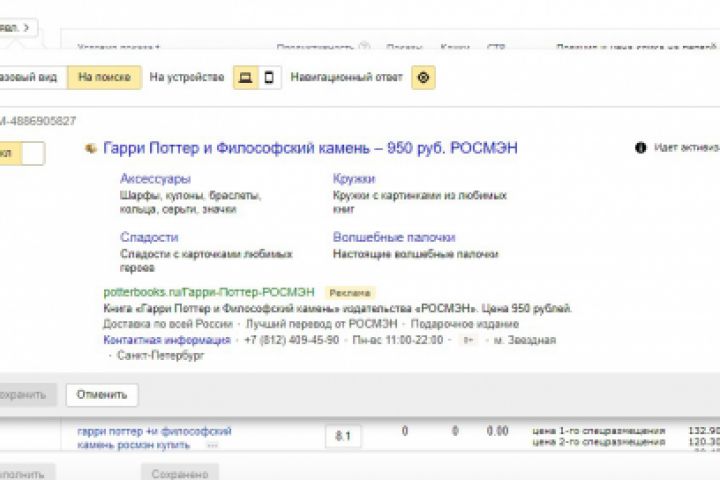Click the favicon beside the ad title
Viewport: 720px width, 480px height.
coord(91,149)
